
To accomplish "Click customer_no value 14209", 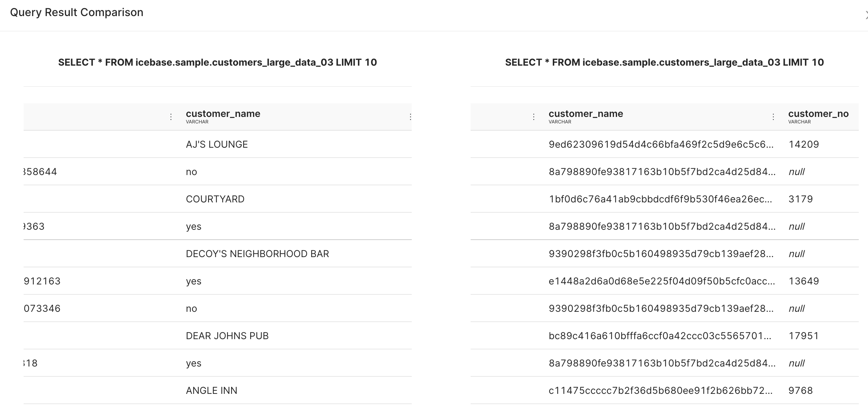I will click(x=804, y=144).
